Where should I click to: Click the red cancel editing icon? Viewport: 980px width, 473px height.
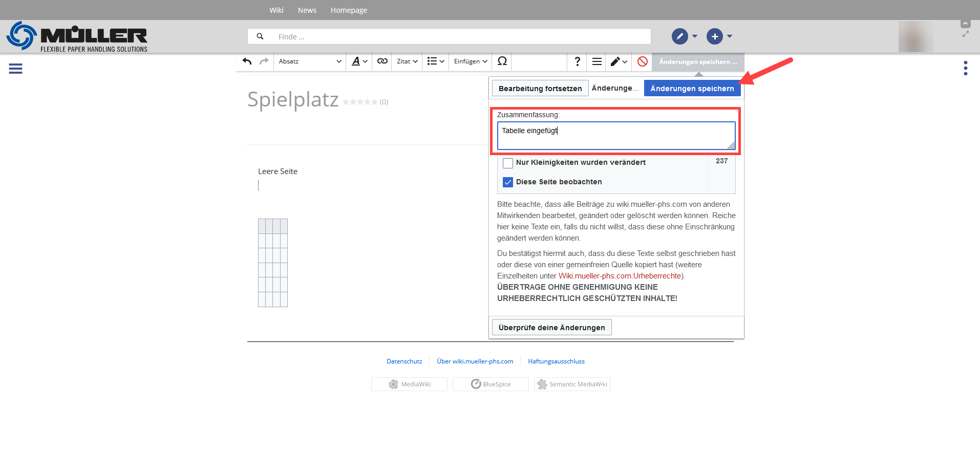(642, 61)
